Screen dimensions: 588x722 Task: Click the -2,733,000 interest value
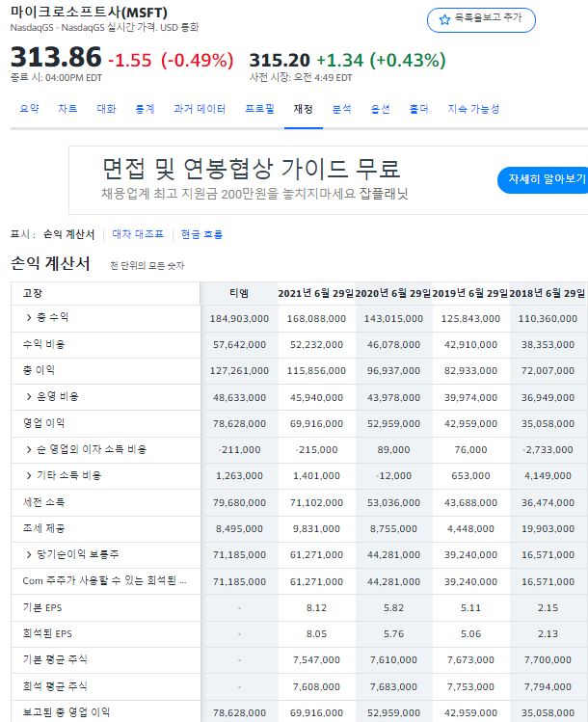point(548,450)
